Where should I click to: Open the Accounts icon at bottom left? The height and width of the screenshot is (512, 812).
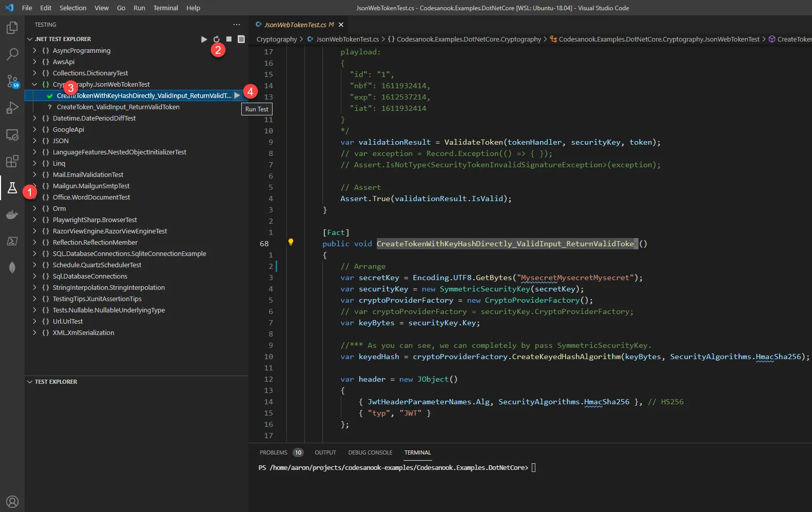[x=12, y=501]
